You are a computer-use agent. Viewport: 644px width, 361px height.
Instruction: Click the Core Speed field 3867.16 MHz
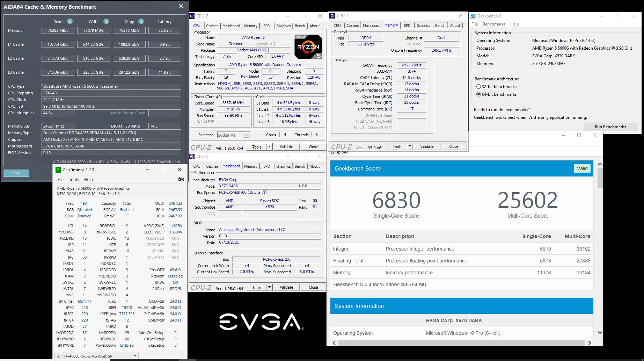click(233, 103)
